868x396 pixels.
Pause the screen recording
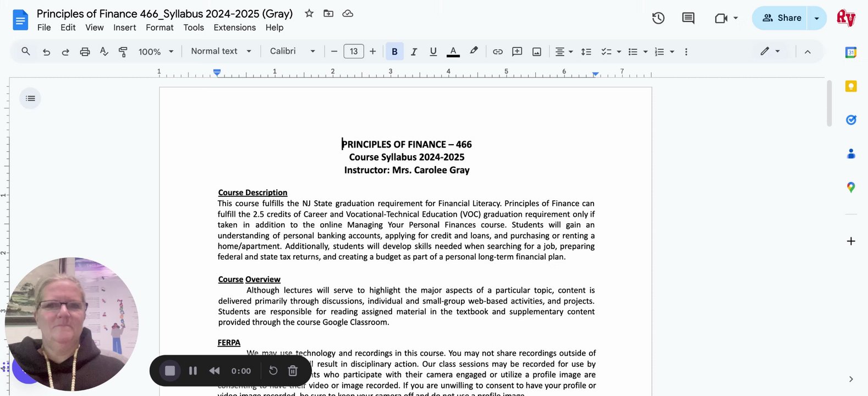[193, 371]
